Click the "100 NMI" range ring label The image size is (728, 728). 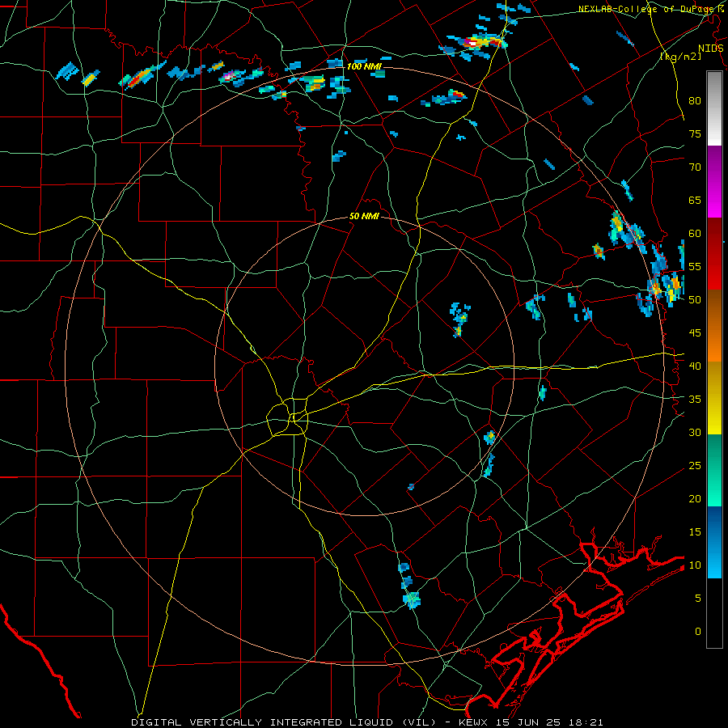pyautogui.click(x=365, y=66)
